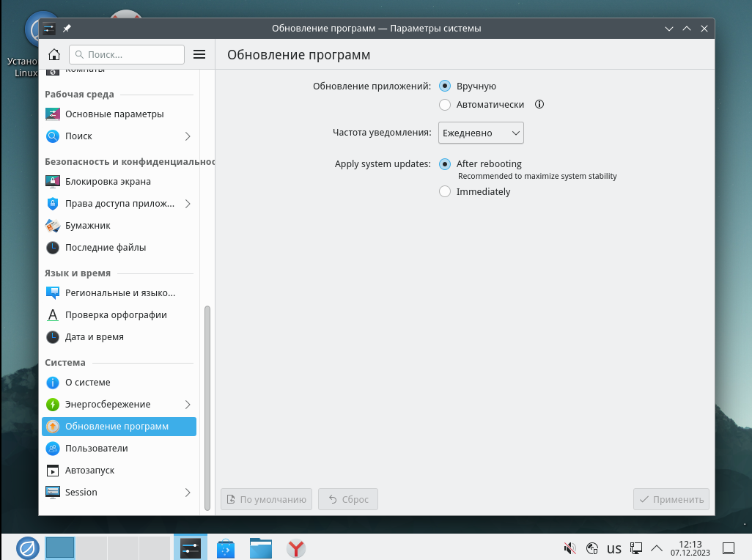Click the info icon beside Автоматически
The height and width of the screenshot is (560, 752).
pyautogui.click(x=539, y=105)
